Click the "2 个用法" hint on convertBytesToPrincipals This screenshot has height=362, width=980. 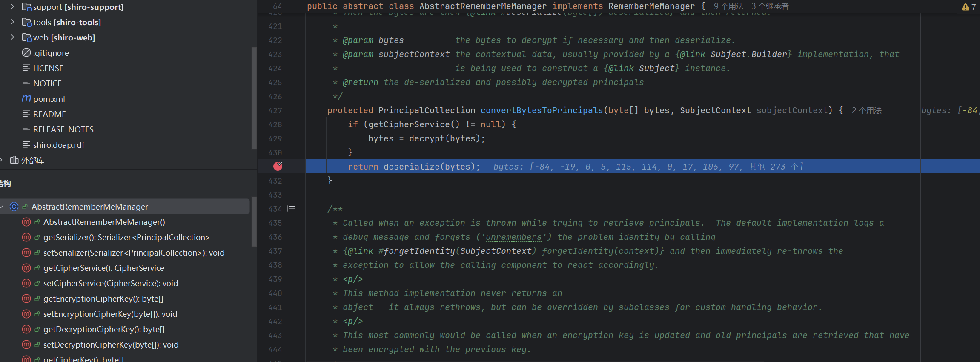click(866, 111)
